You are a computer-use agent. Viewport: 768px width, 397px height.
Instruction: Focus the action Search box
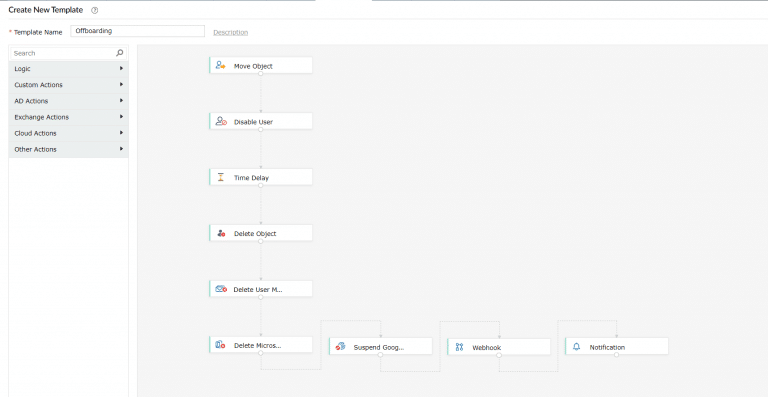[69, 53]
